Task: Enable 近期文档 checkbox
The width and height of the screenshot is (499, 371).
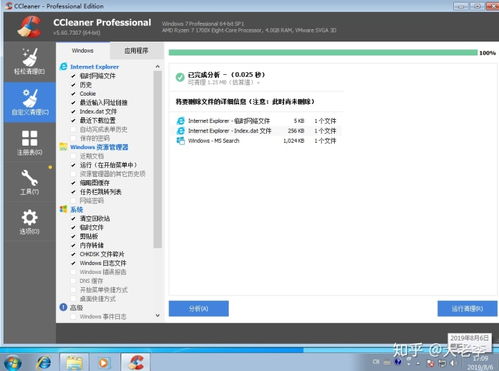Action: pos(73,156)
